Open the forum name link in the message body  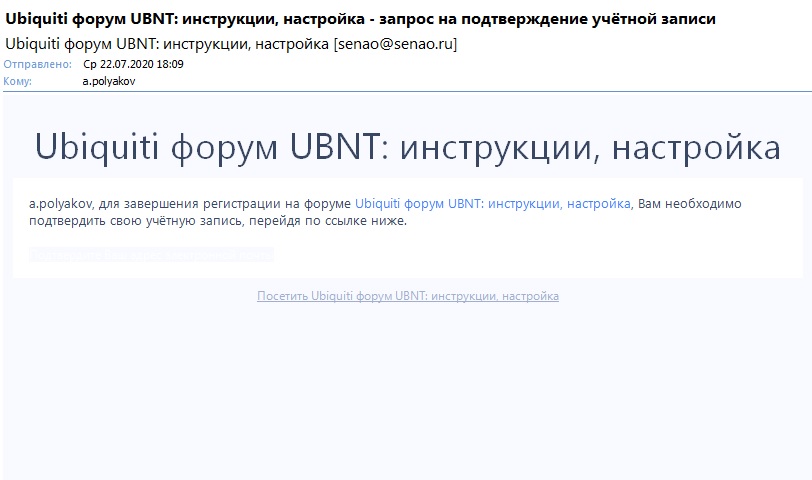pyautogui.click(x=492, y=204)
